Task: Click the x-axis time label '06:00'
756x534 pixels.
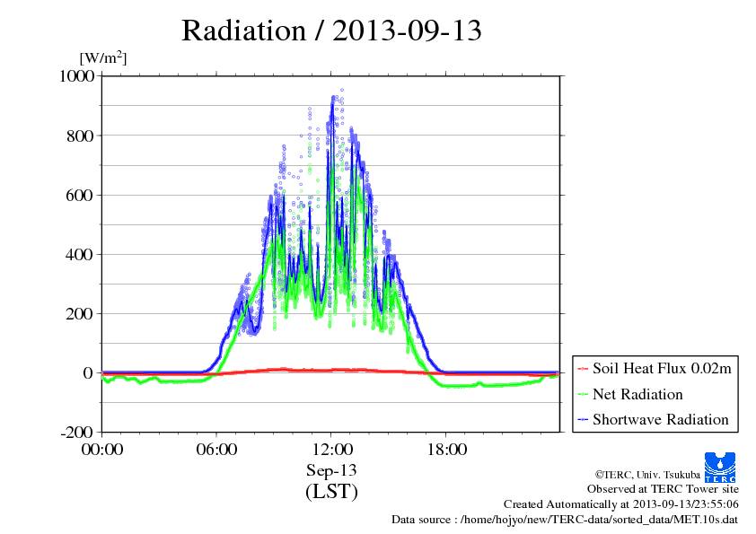Action: click(216, 450)
